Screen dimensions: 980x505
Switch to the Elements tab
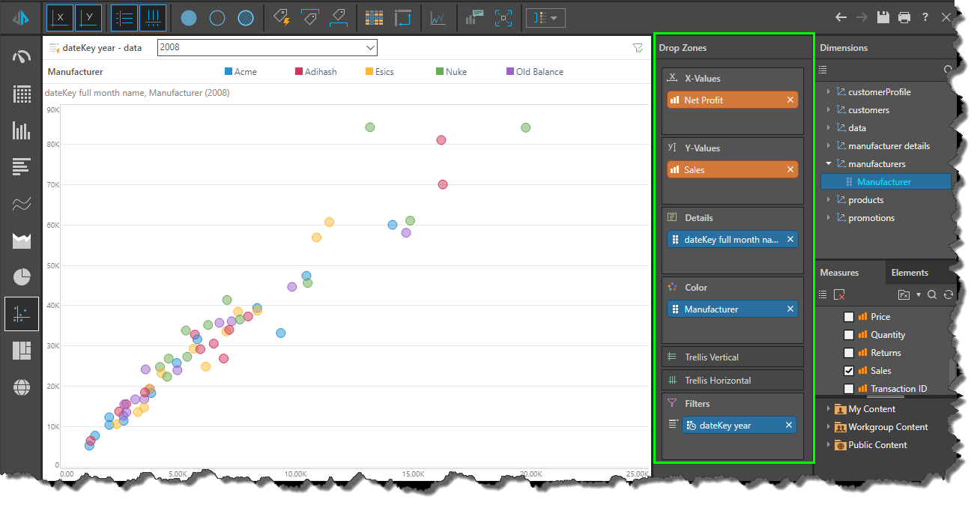(910, 273)
